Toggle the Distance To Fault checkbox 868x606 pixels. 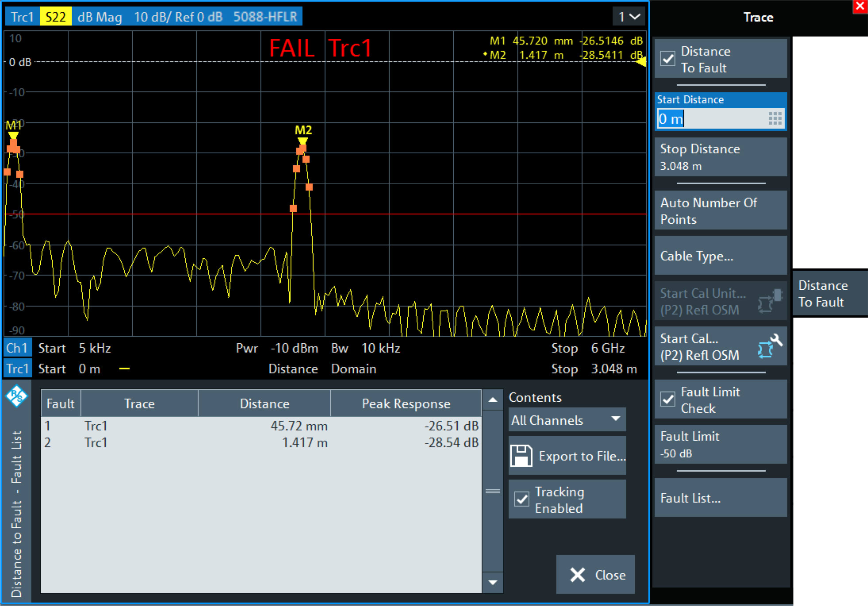(668, 59)
